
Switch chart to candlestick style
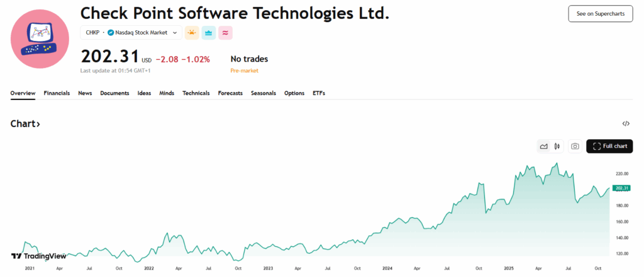(557, 146)
